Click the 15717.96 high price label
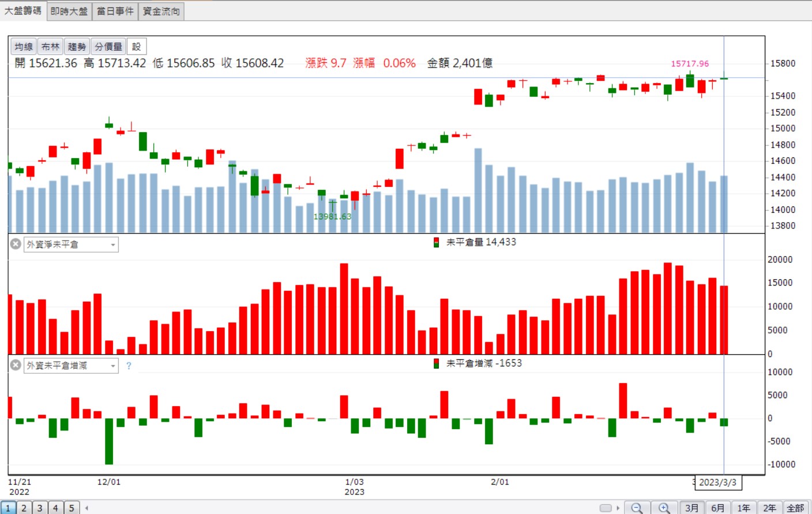Screen dimensions: 812x514 (x=690, y=63)
